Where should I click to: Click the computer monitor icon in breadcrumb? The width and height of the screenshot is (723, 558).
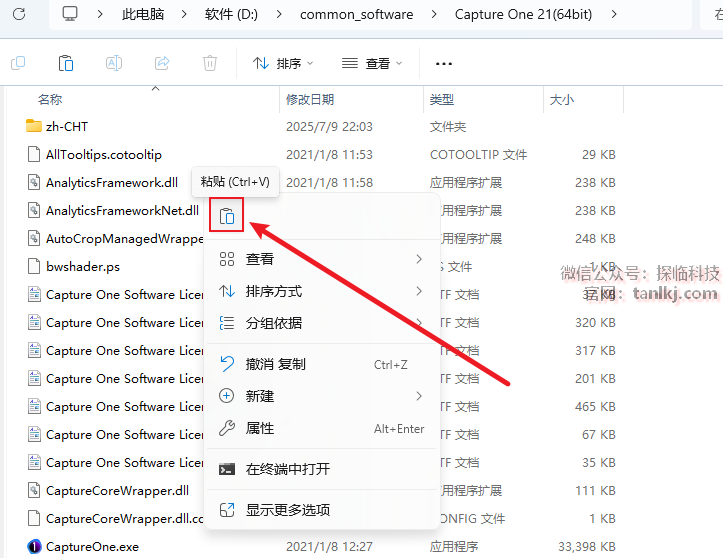click(x=70, y=14)
